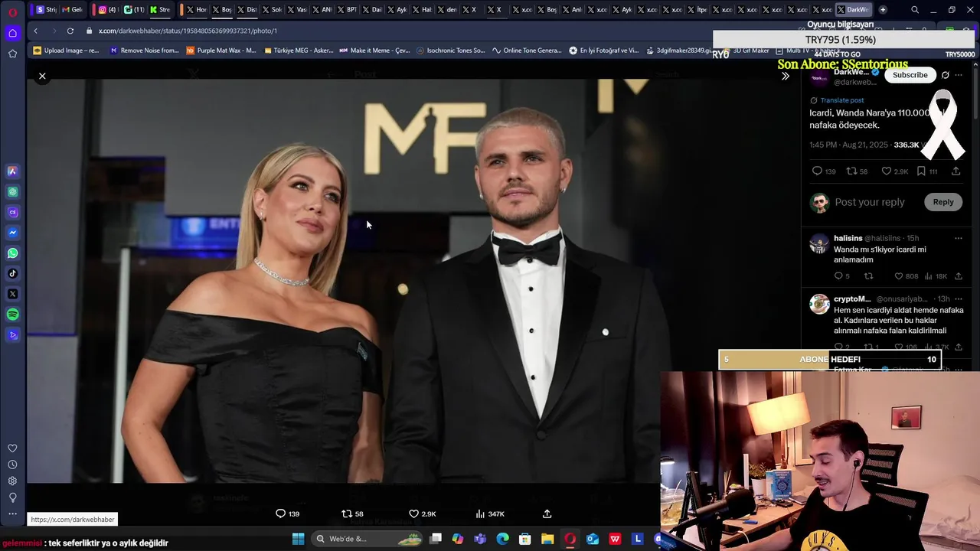Open Türkiye MEG bookmark
Image resolution: width=980 pixels, height=551 pixels.
(299, 51)
